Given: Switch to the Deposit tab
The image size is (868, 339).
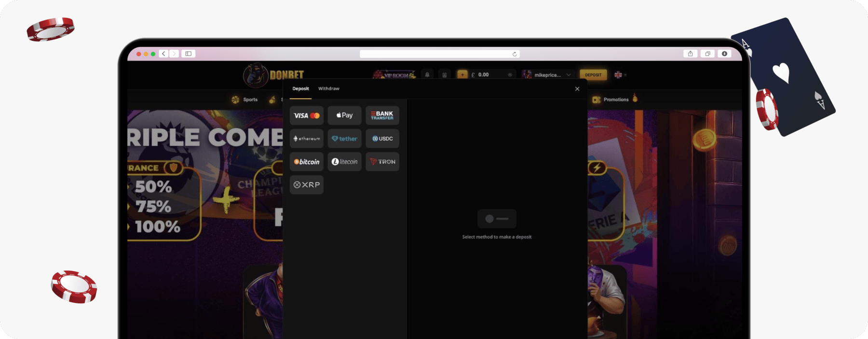Looking at the screenshot, I should (300, 89).
